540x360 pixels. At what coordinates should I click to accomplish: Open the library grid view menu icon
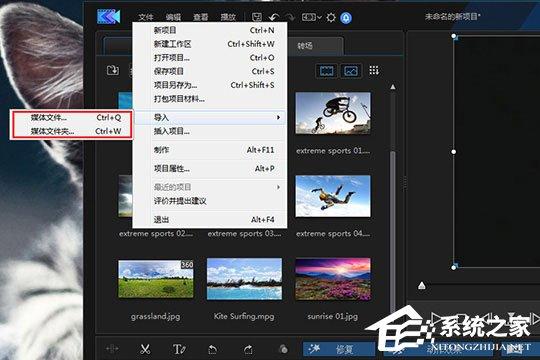pyautogui.click(x=374, y=71)
